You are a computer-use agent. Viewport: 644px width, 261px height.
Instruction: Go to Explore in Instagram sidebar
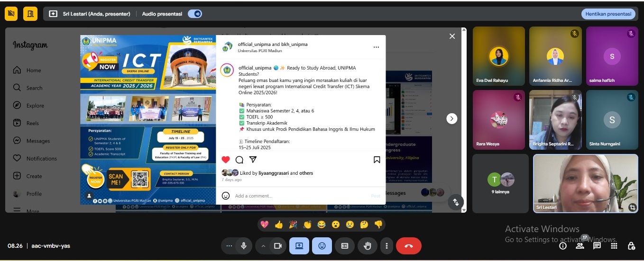[x=29, y=106]
